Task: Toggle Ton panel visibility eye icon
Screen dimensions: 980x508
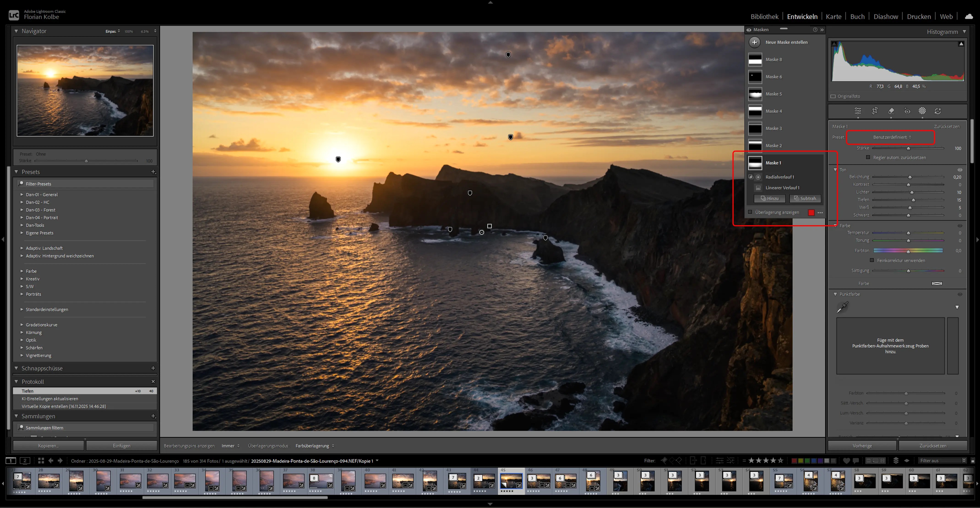Action: coord(959,170)
